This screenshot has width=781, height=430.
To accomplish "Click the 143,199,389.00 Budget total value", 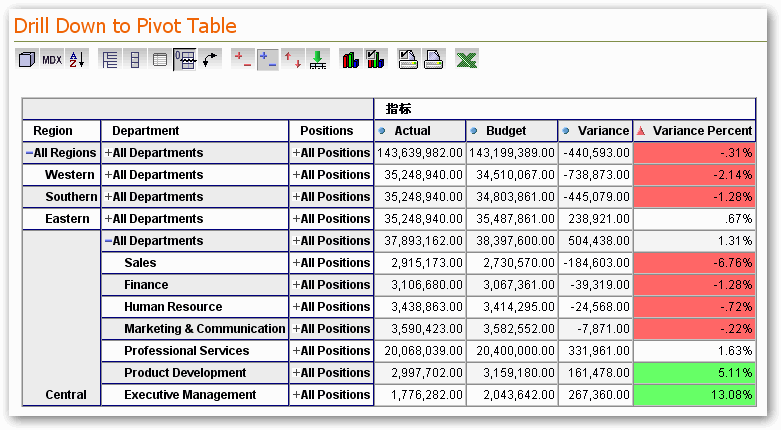I will 512,153.
